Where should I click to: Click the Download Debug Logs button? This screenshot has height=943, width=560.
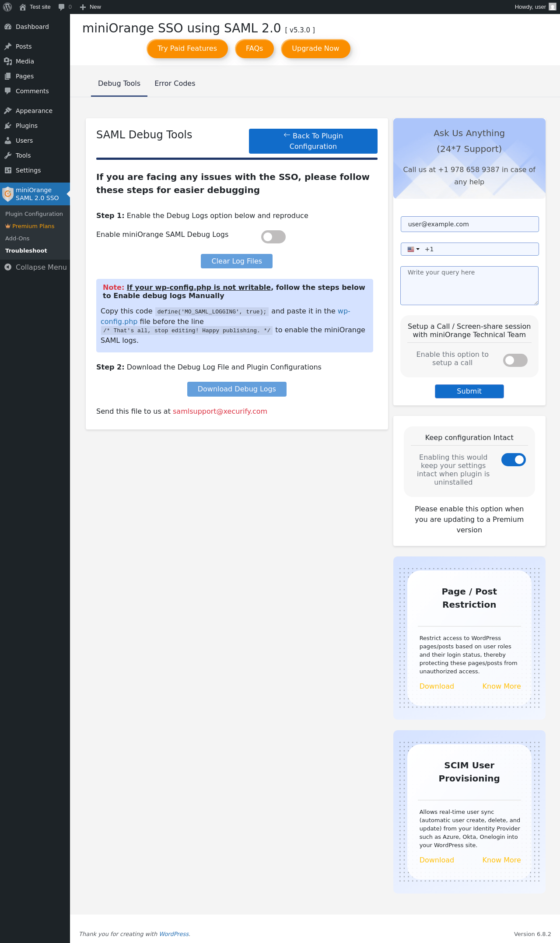(x=237, y=389)
